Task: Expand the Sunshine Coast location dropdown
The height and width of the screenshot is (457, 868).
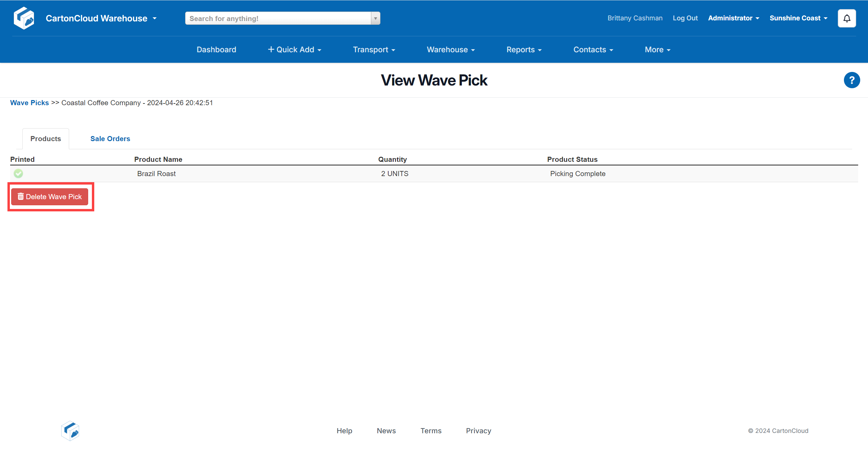Action: pyautogui.click(x=798, y=18)
